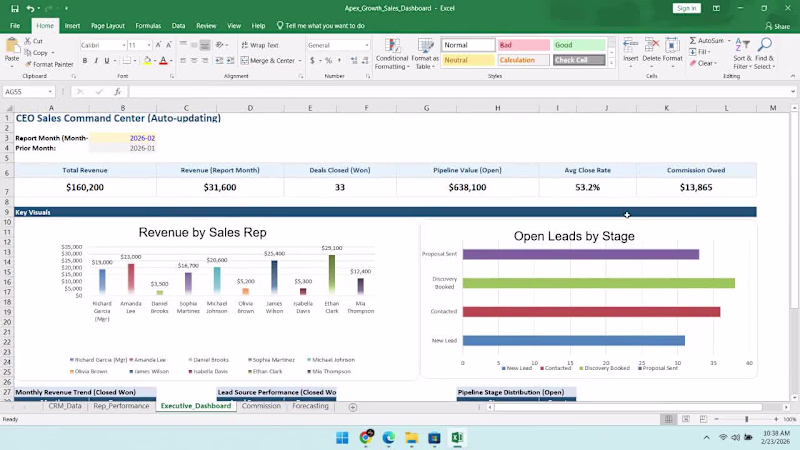Switch to the Insert ribbon tab
800x450 pixels.
point(72,26)
